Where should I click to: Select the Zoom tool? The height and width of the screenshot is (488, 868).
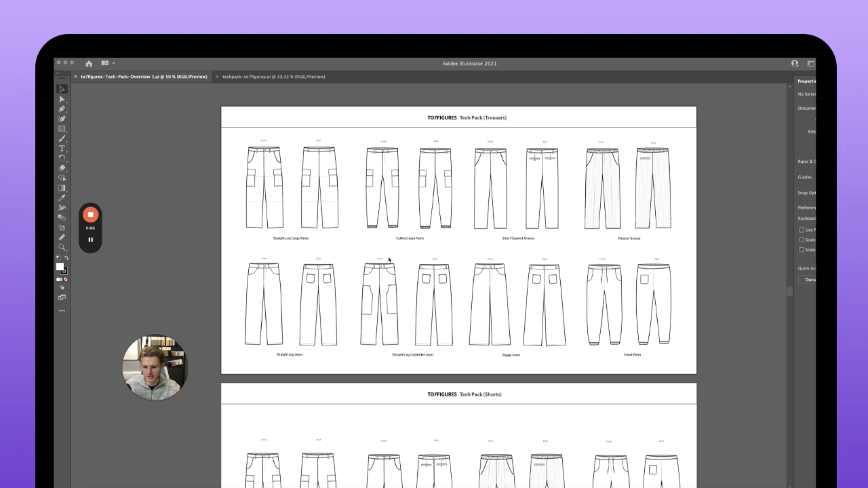62,247
